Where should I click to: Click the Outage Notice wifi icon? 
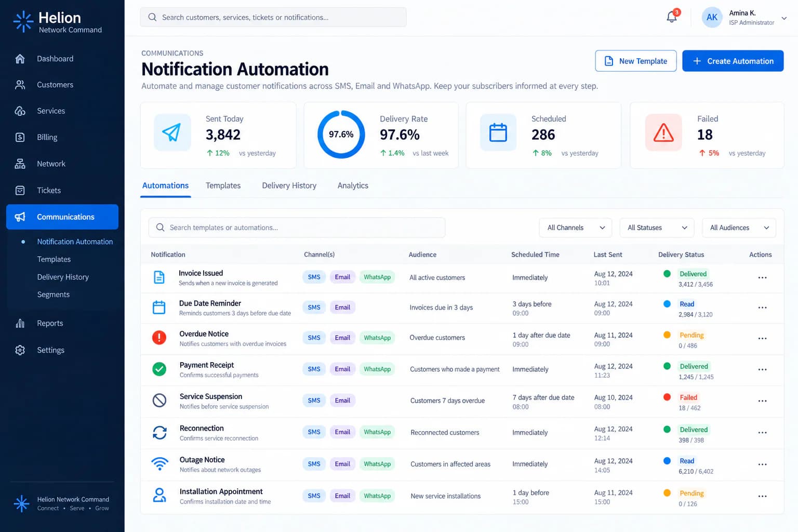(159, 464)
